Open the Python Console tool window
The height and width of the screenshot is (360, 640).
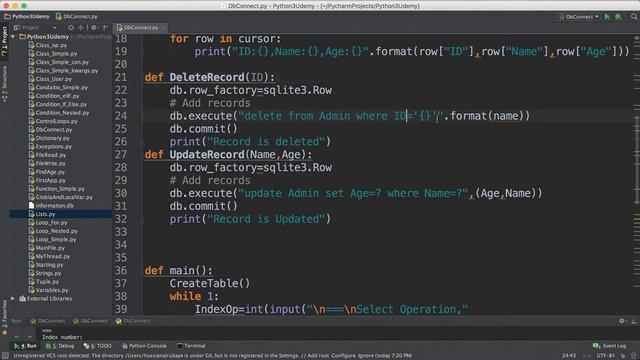[144, 346]
